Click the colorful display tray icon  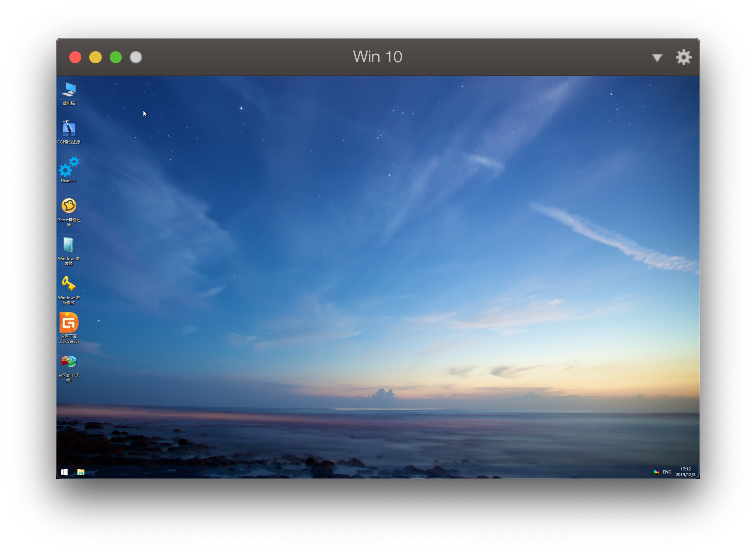pos(656,472)
